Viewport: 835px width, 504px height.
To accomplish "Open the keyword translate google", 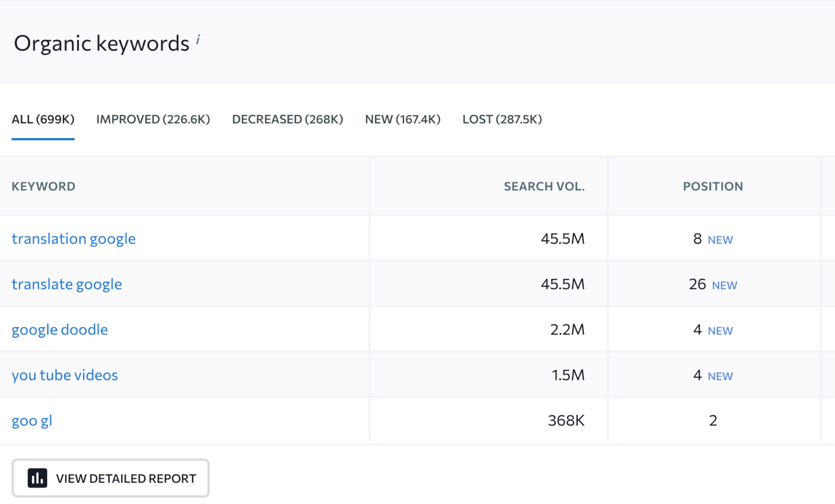I will point(67,284).
